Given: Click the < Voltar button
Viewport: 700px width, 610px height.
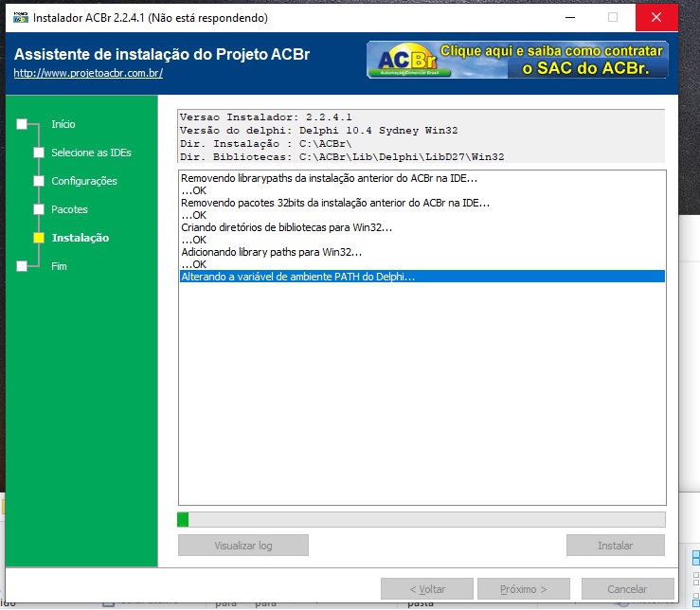Looking at the screenshot, I should point(427,589).
